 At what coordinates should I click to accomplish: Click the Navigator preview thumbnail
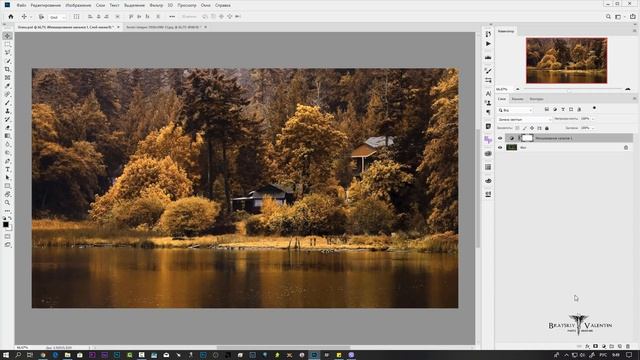click(x=567, y=60)
